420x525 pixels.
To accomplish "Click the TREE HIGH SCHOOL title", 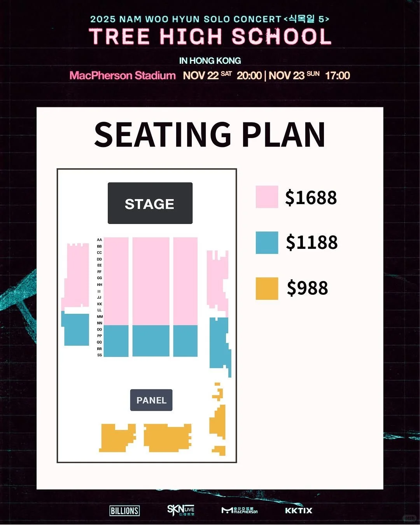I will click(210, 37).
